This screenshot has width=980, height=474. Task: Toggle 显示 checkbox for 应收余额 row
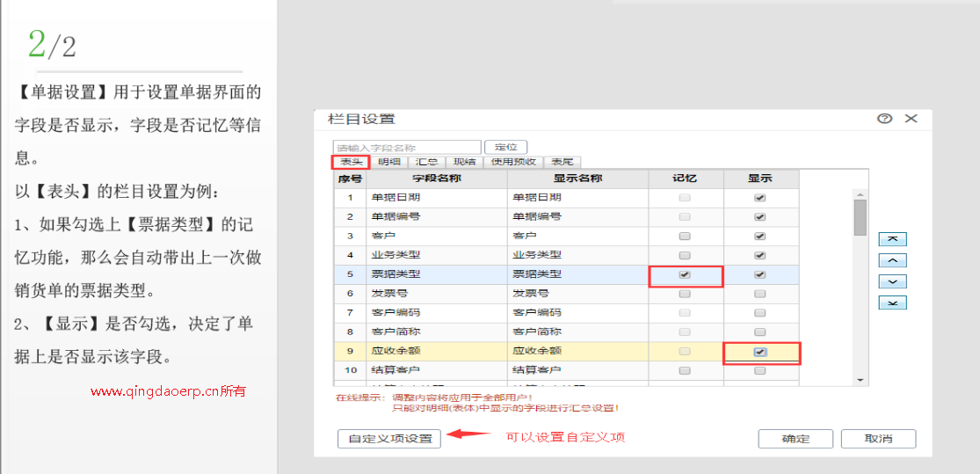coord(760,352)
